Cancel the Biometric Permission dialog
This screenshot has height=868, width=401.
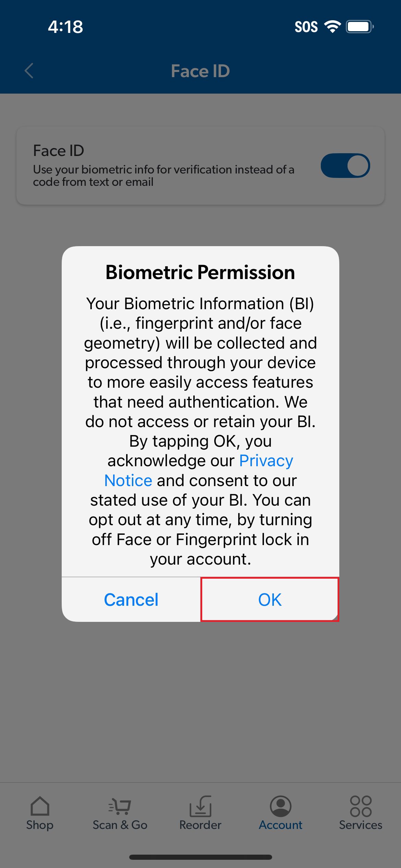131,600
